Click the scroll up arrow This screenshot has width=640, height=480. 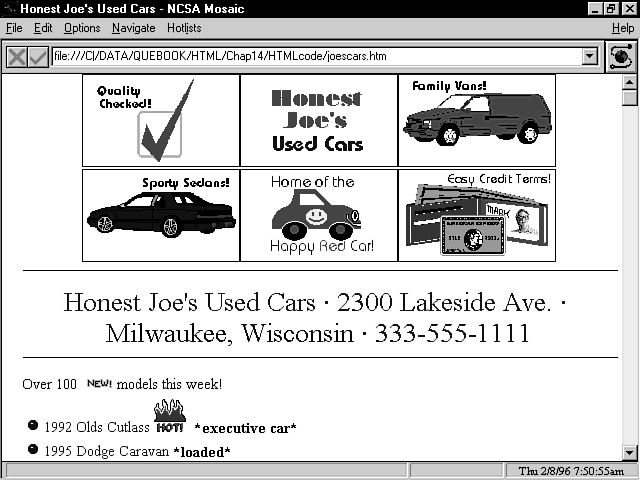pyautogui.click(x=629, y=82)
